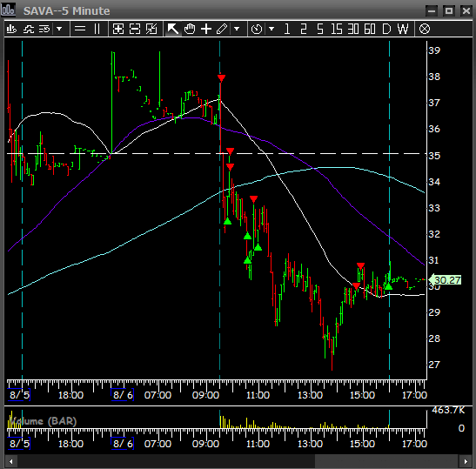Click the 11:00 time label on price axis
Image resolution: width=476 pixels, height=469 pixels.
[x=258, y=395]
